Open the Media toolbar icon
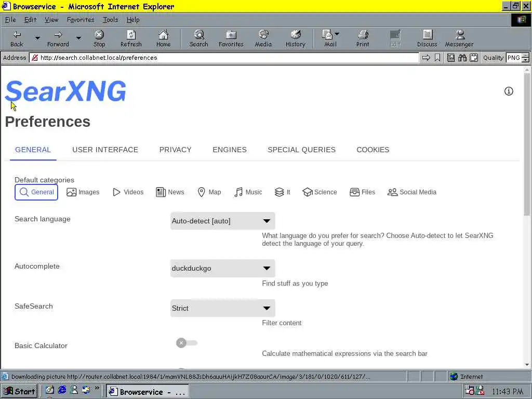The image size is (532, 399). [x=263, y=38]
